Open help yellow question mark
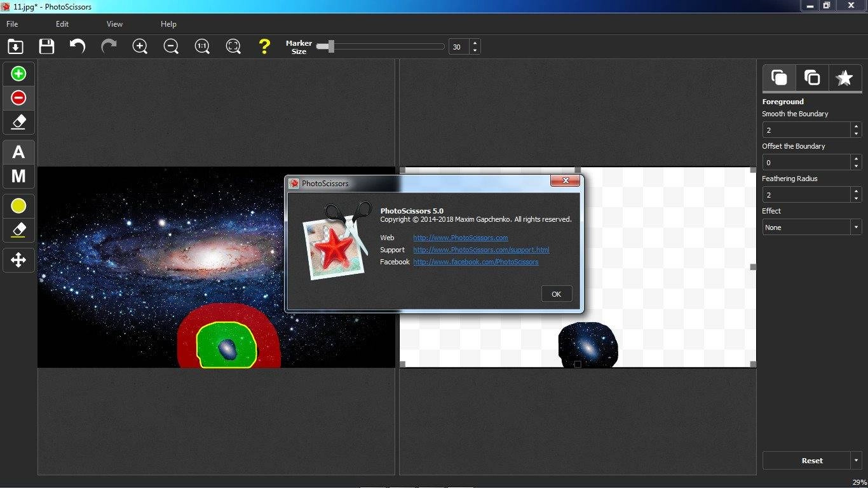 coord(264,46)
